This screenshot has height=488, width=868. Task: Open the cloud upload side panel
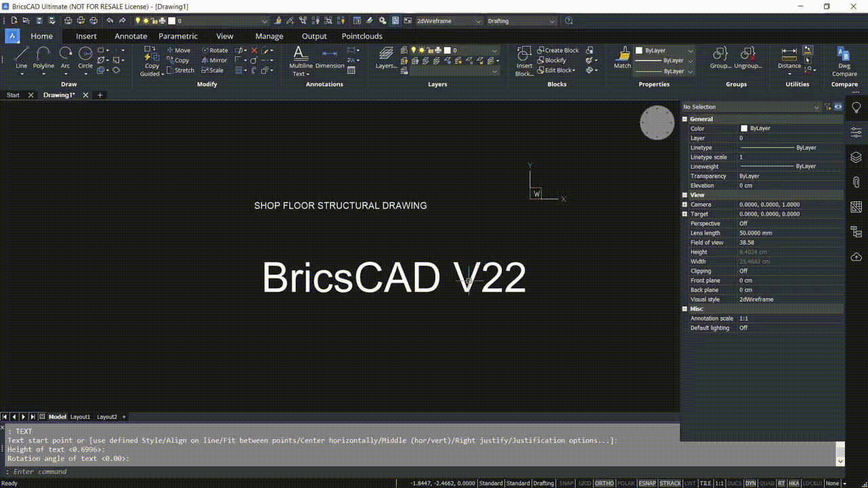[x=856, y=256]
